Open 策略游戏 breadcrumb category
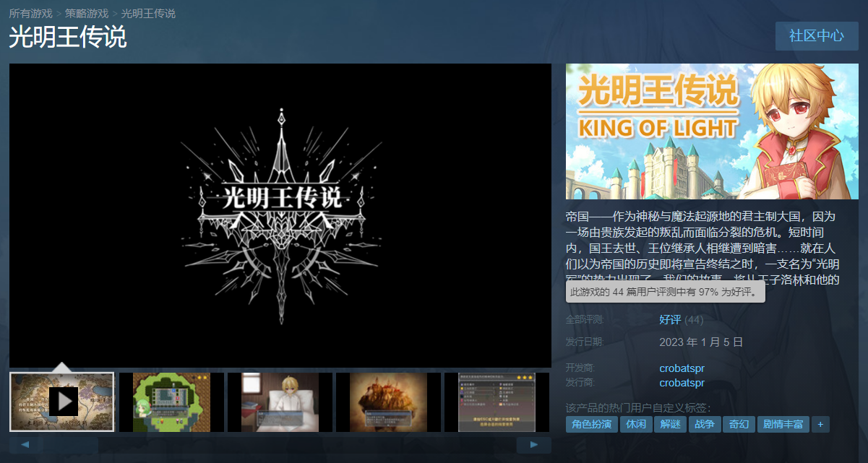The height and width of the screenshot is (463, 868). coord(86,14)
